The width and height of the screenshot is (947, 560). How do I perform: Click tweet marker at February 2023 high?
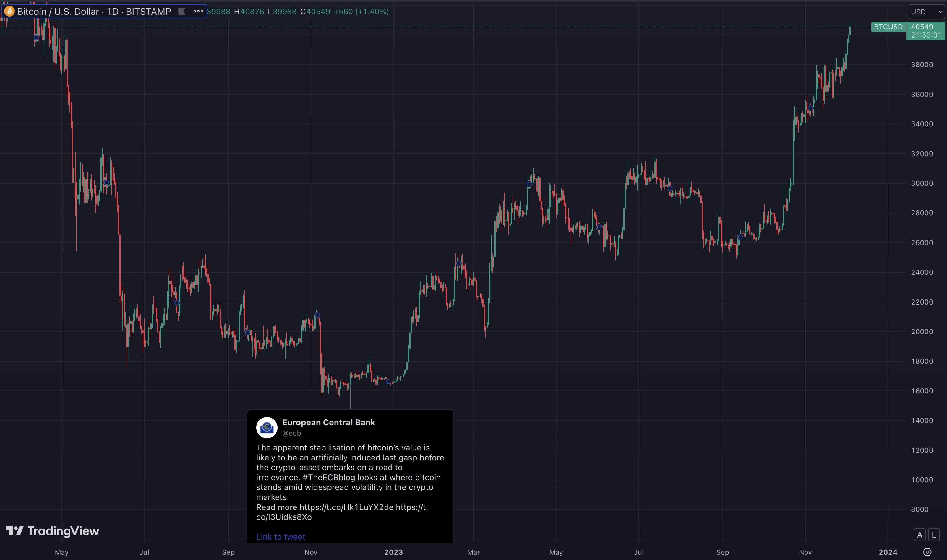[459, 263]
